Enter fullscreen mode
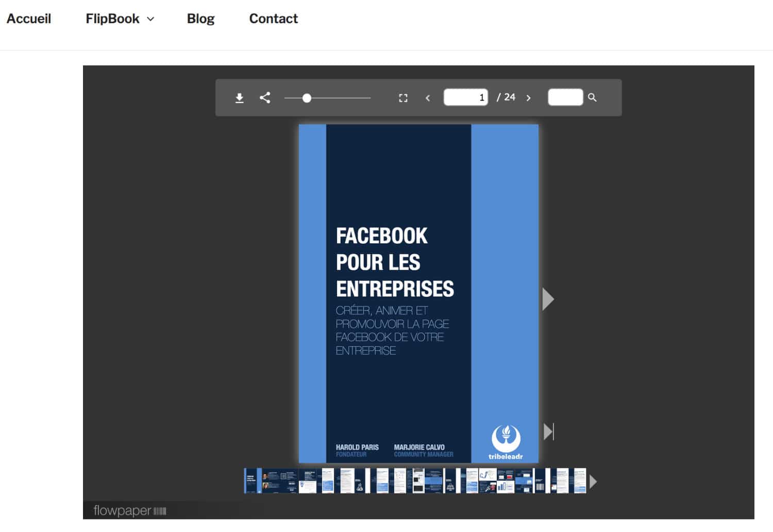 coord(403,98)
